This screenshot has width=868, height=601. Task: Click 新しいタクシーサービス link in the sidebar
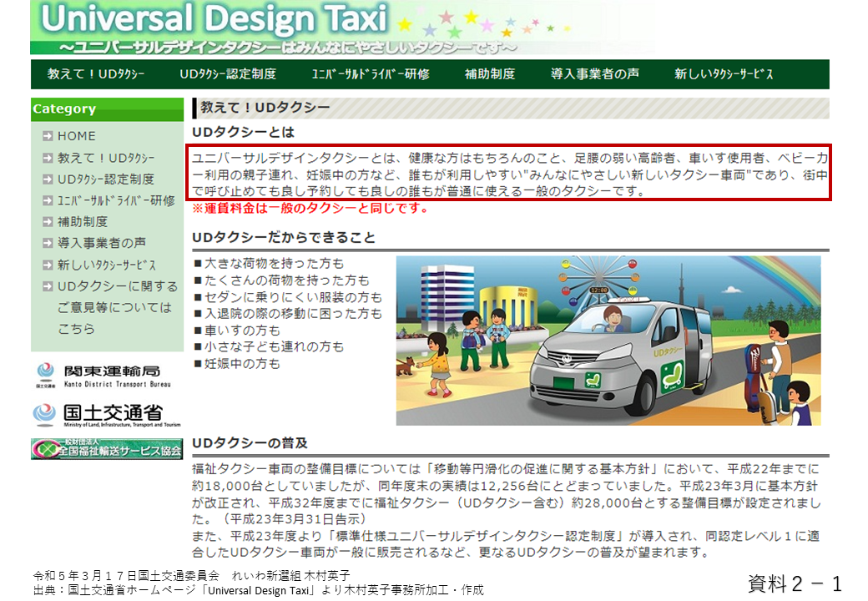[x=107, y=265]
